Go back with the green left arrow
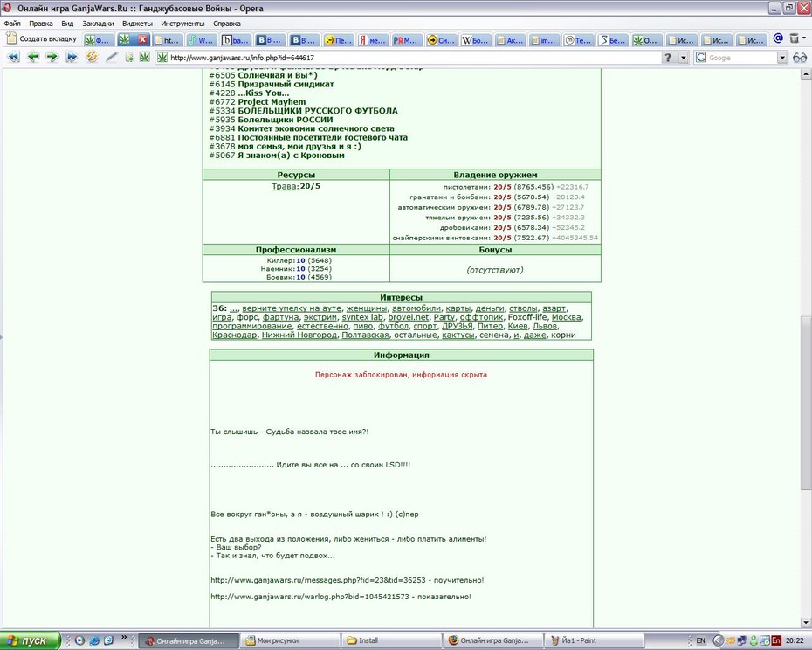 33,57
